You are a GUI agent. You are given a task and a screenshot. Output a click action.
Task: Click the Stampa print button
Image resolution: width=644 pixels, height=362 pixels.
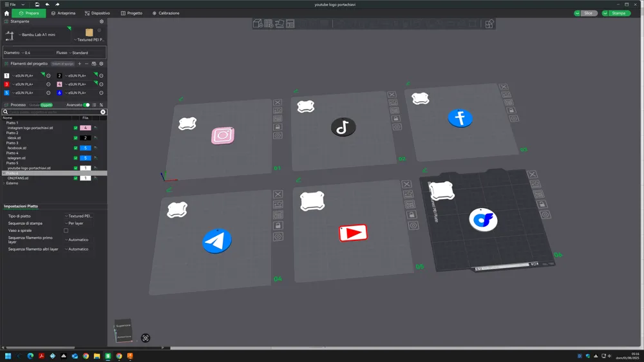(619, 13)
